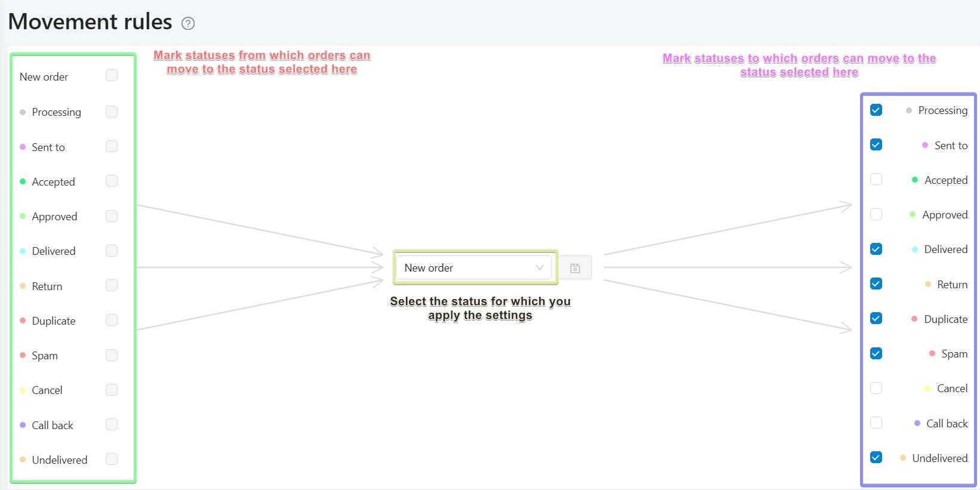Check Call back in the destination statuses panel
This screenshot has height=490, width=980.
pyautogui.click(x=876, y=423)
